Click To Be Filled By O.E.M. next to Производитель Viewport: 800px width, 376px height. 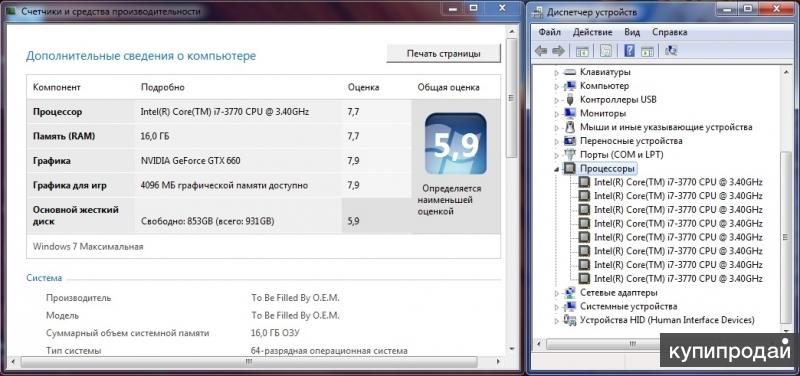click(x=295, y=298)
